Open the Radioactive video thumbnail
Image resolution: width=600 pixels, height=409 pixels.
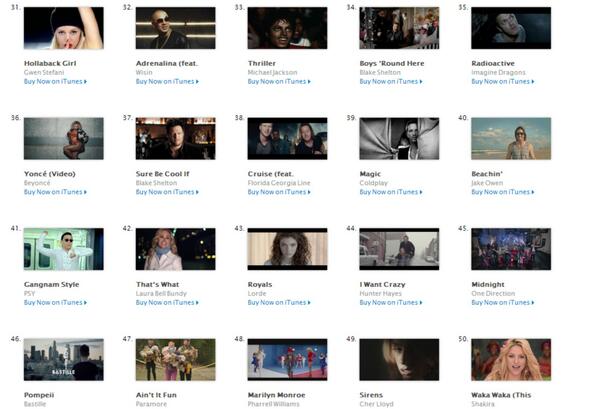(511, 28)
